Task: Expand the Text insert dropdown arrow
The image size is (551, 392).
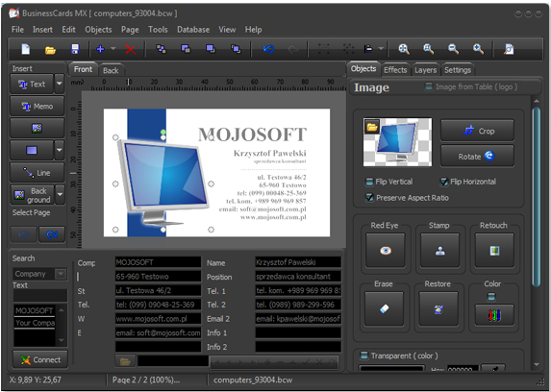Action: click(x=60, y=84)
